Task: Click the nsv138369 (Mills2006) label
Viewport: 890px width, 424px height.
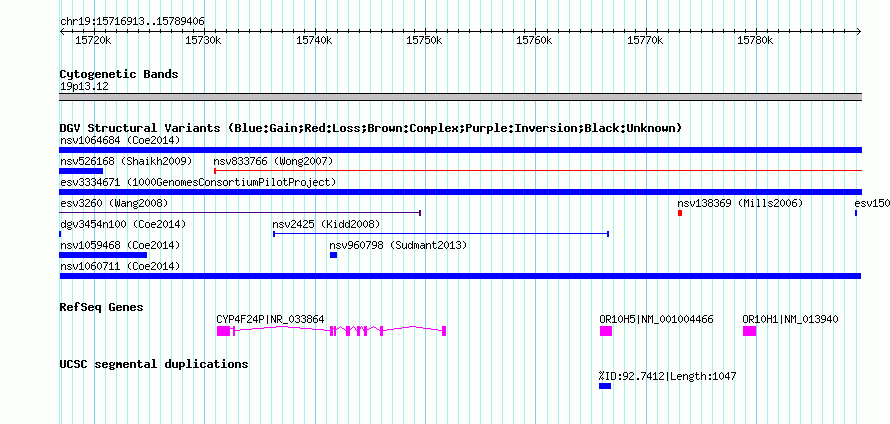Action: pos(740,203)
